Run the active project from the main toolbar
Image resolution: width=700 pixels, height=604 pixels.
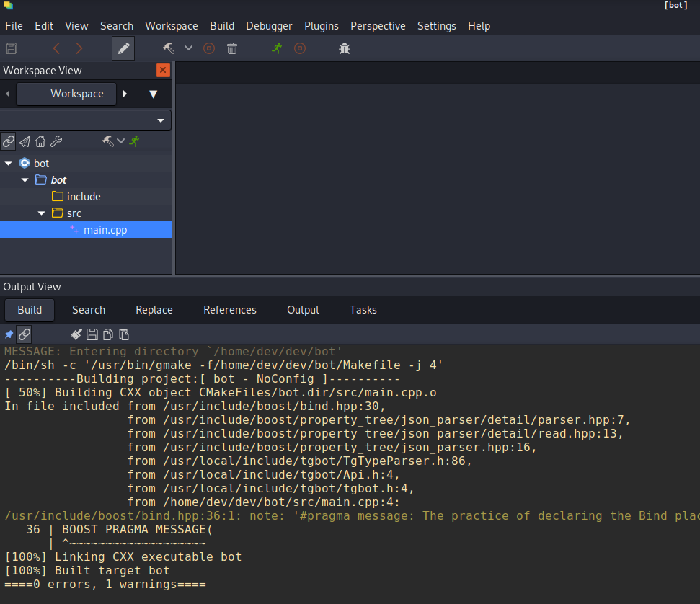click(277, 48)
